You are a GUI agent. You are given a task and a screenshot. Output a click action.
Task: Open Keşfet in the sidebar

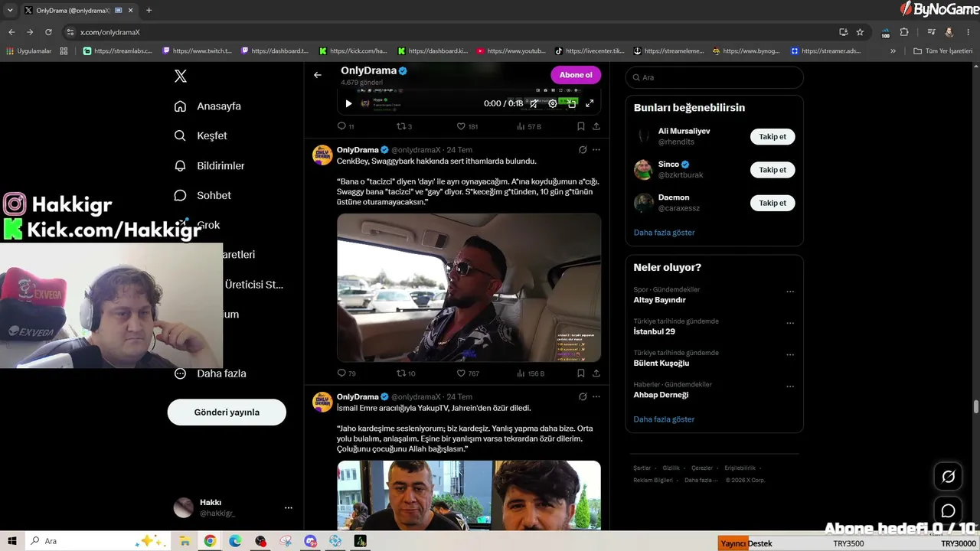(201, 135)
